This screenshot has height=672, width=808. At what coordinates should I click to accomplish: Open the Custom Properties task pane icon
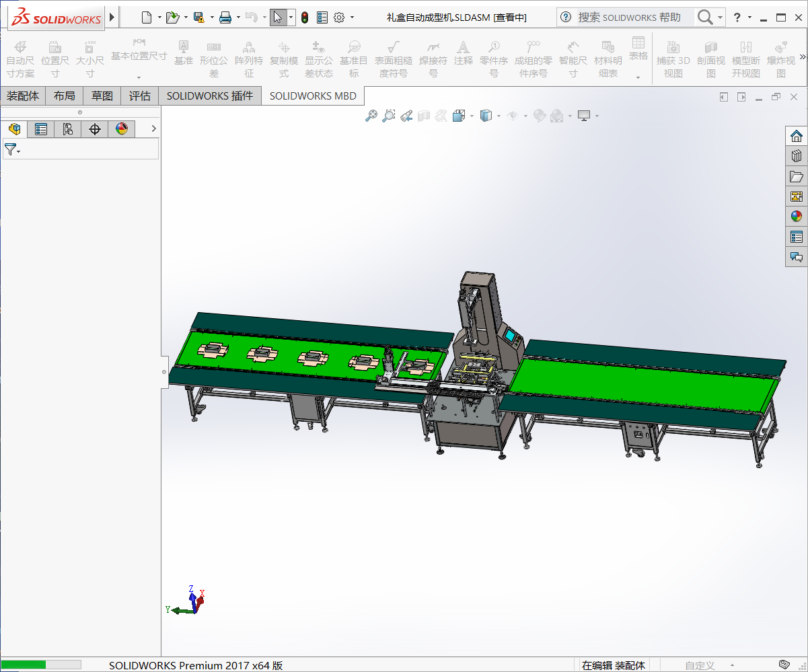(x=797, y=237)
